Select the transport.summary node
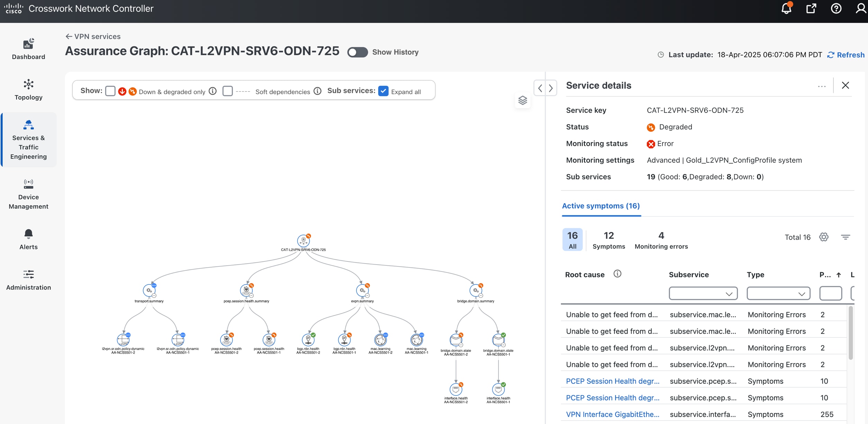 (149, 290)
